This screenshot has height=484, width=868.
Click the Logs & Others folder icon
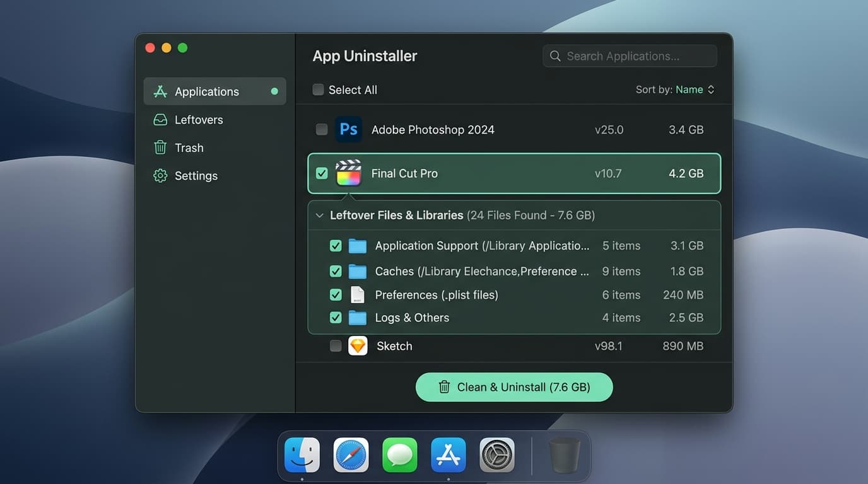click(x=358, y=318)
